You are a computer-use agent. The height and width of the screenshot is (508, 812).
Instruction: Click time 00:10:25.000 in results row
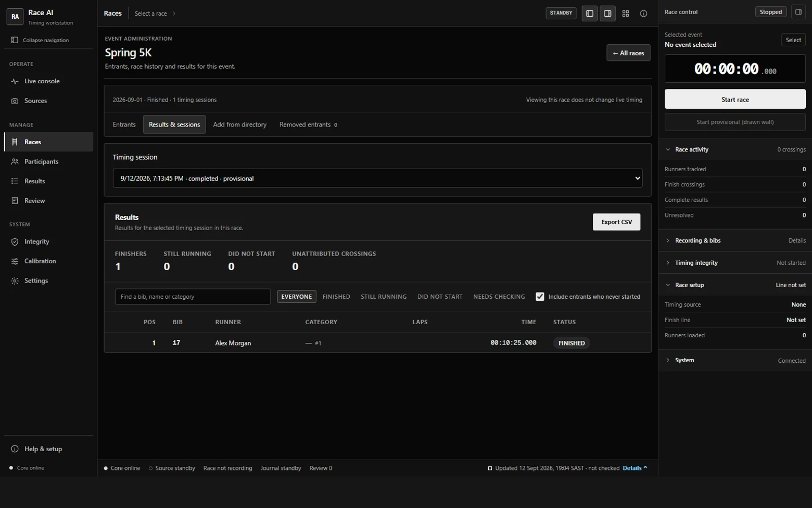pyautogui.click(x=513, y=343)
